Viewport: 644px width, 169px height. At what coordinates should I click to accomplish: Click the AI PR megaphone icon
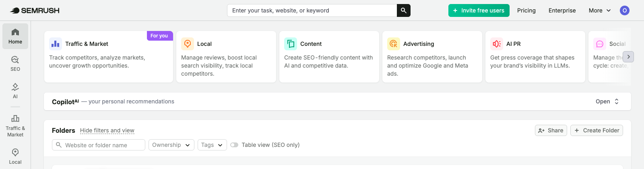click(x=497, y=44)
